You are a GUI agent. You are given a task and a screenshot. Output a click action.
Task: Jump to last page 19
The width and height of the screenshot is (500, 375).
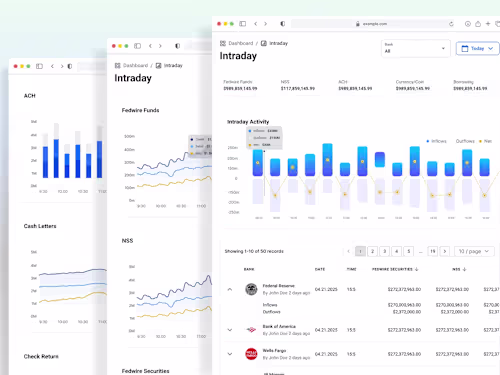point(433,251)
